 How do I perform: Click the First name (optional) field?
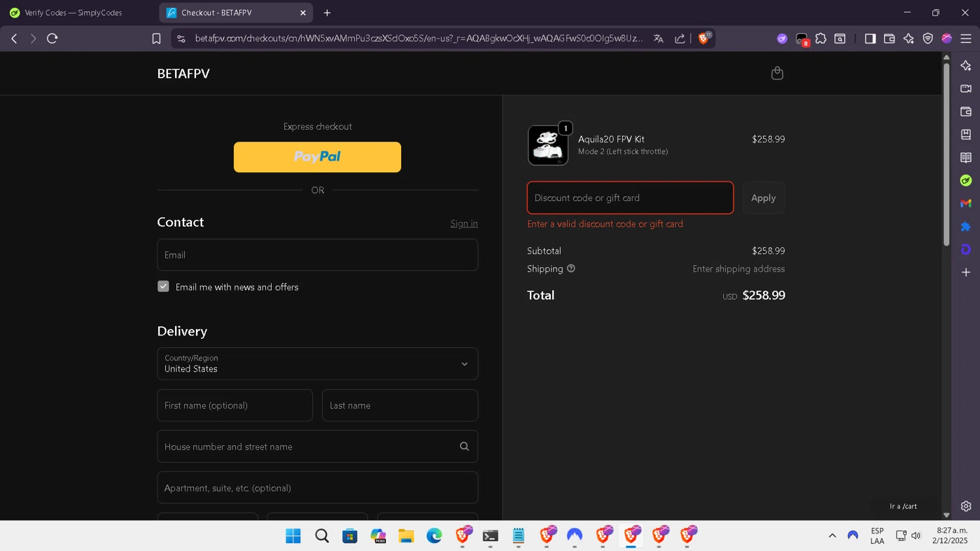coord(235,405)
